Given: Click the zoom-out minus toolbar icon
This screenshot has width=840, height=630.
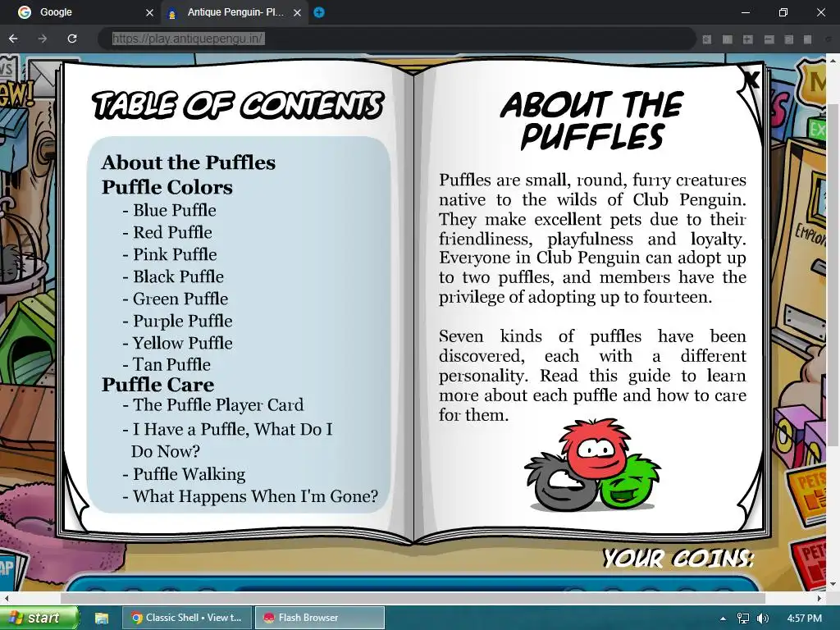Looking at the screenshot, I should [769, 39].
